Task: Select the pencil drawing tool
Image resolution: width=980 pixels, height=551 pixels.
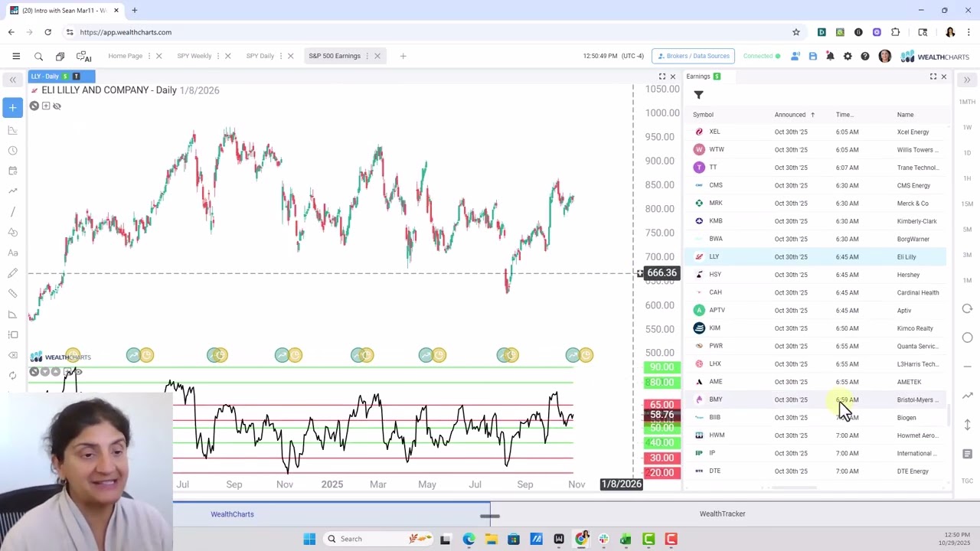Action: coord(12,273)
